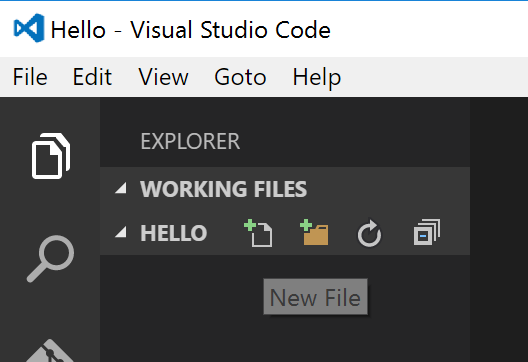Viewport: 528px width, 362px height.
Task: Open the Edit menu
Action: (x=92, y=77)
